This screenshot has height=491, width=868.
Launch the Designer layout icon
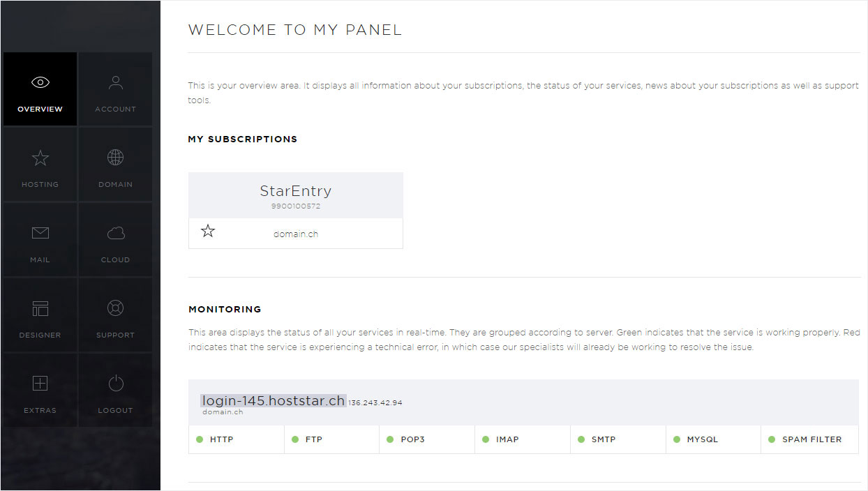[40, 308]
